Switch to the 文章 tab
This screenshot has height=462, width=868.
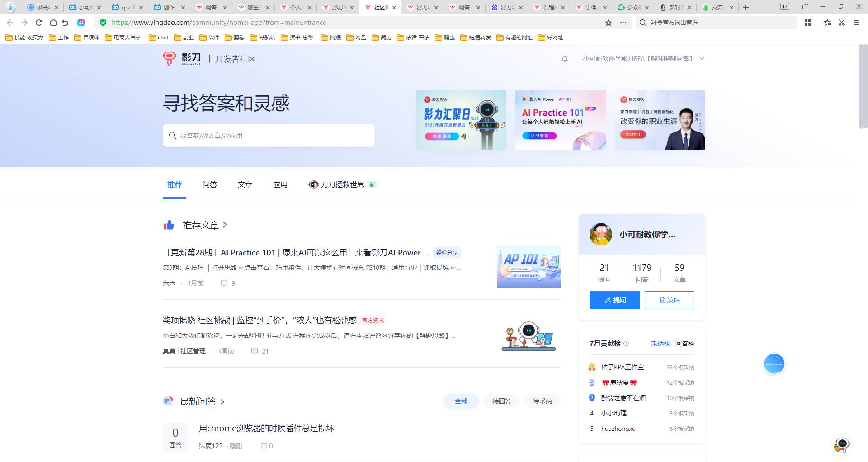[x=245, y=184]
